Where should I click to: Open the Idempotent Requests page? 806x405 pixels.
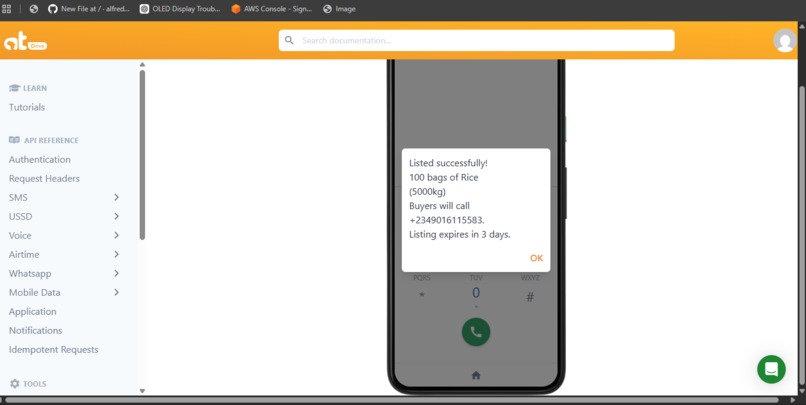pyautogui.click(x=53, y=349)
